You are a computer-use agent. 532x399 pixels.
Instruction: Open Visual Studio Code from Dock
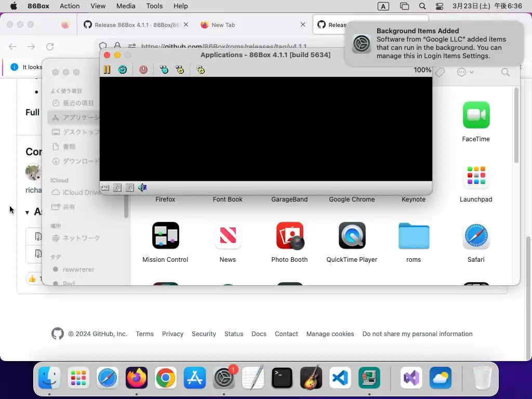pyautogui.click(x=340, y=378)
